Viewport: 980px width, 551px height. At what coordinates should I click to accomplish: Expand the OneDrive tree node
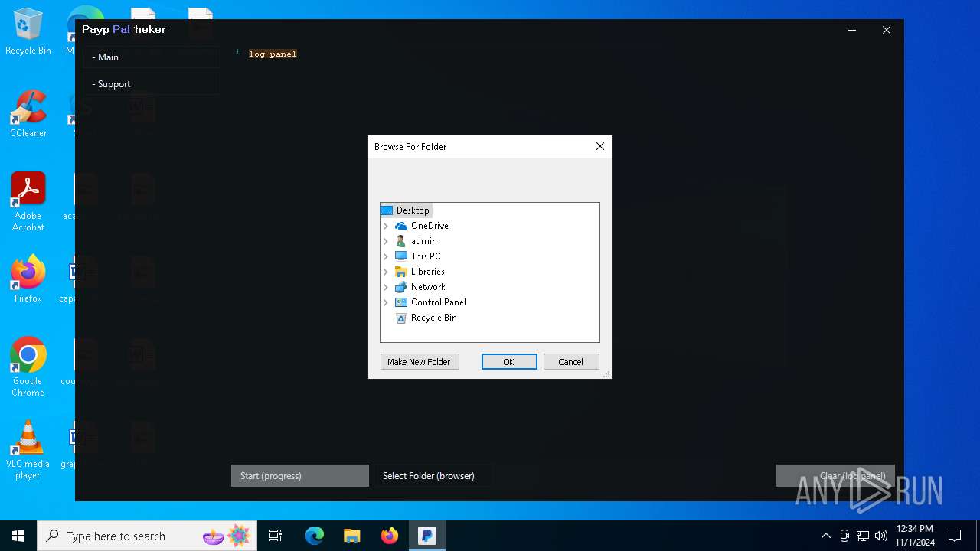(x=386, y=226)
